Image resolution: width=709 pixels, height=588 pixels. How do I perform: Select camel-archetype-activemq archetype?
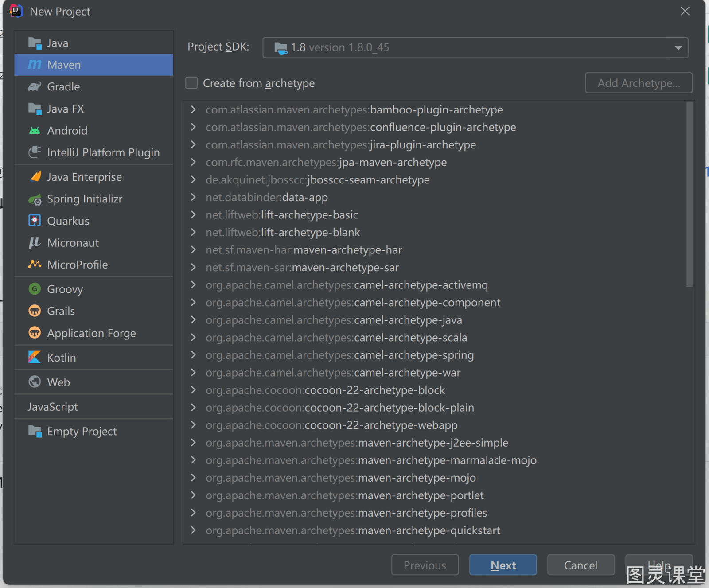coord(347,285)
